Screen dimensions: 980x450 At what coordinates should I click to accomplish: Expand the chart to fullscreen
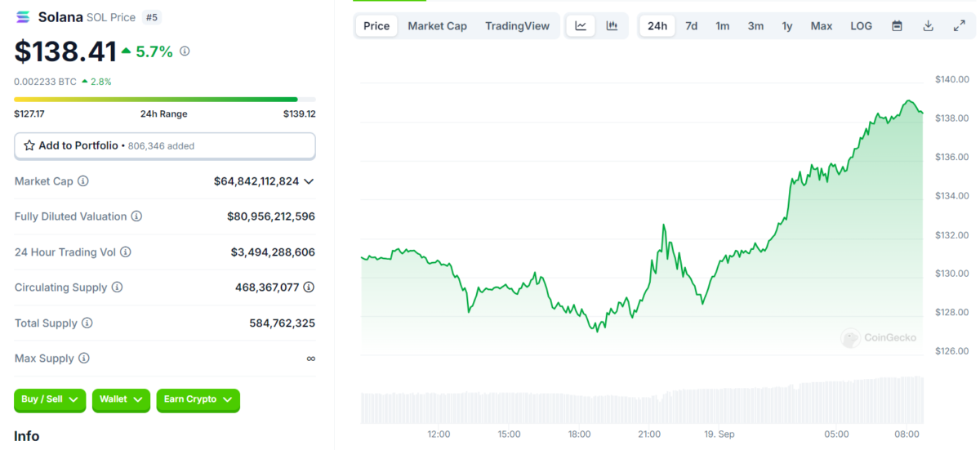click(x=959, y=26)
